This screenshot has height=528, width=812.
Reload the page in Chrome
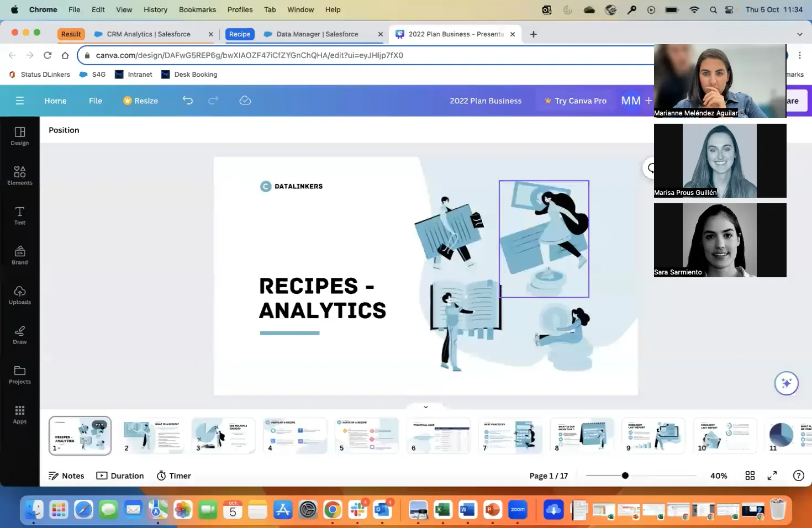click(x=48, y=55)
